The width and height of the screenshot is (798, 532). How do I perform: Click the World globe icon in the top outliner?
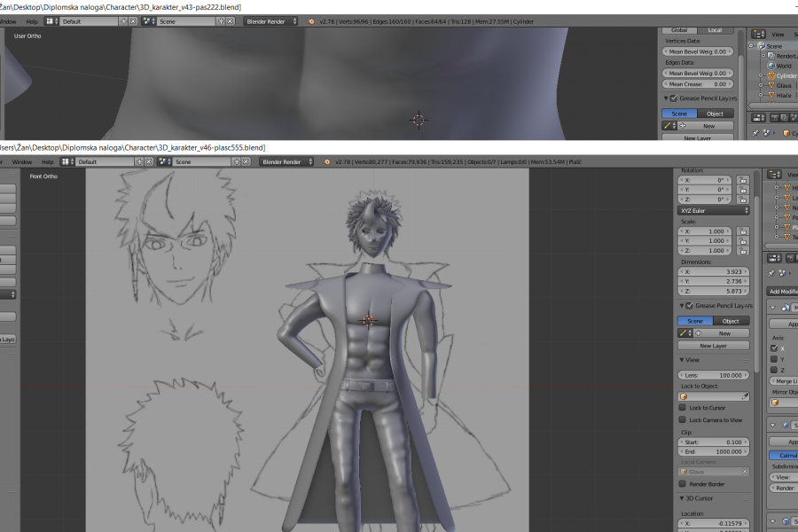tap(771, 66)
